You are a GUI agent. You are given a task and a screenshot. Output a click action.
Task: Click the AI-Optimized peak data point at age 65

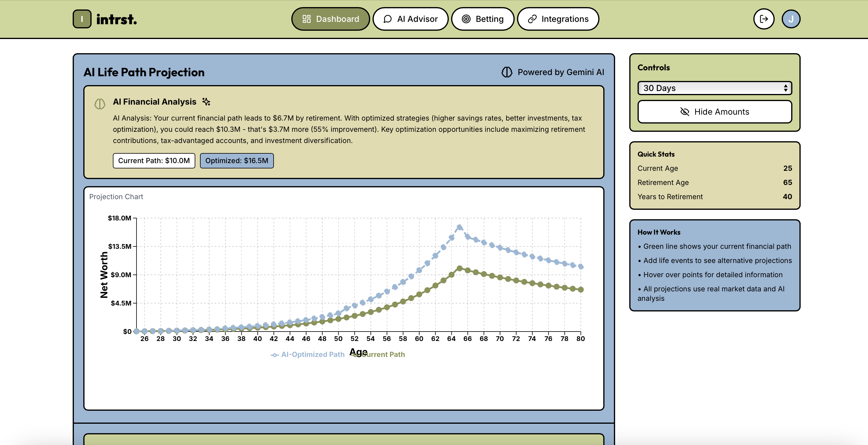(x=459, y=228)
